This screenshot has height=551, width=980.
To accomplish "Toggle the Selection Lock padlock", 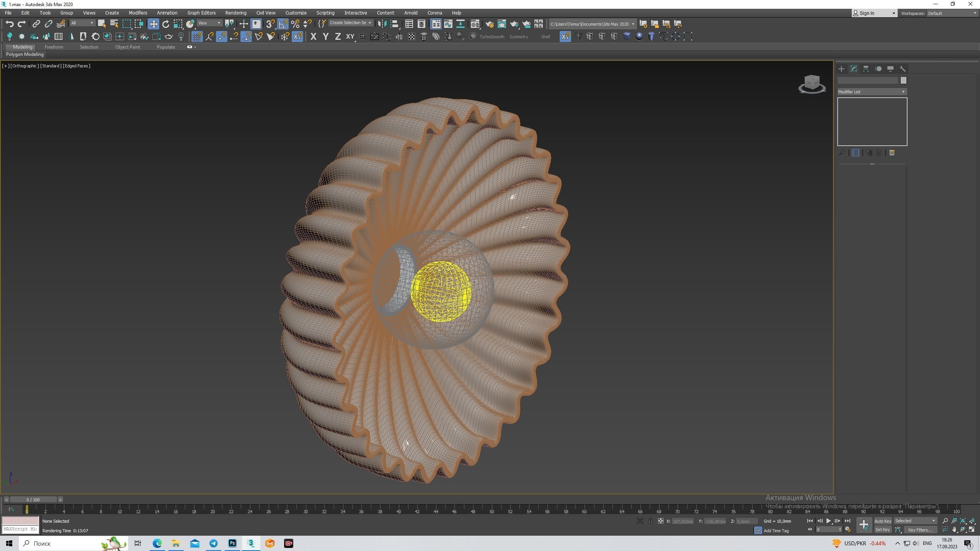I will tap(650, 521).
